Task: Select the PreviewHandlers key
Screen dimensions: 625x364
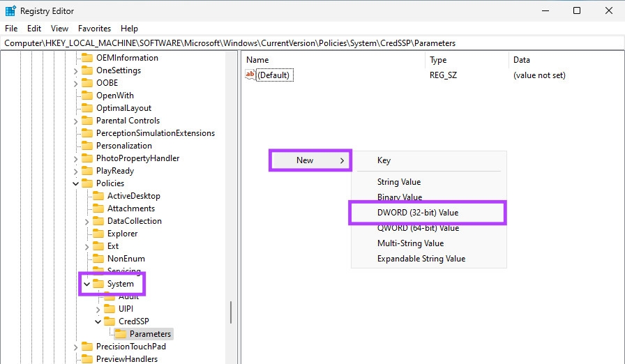Action: (127, 359)
